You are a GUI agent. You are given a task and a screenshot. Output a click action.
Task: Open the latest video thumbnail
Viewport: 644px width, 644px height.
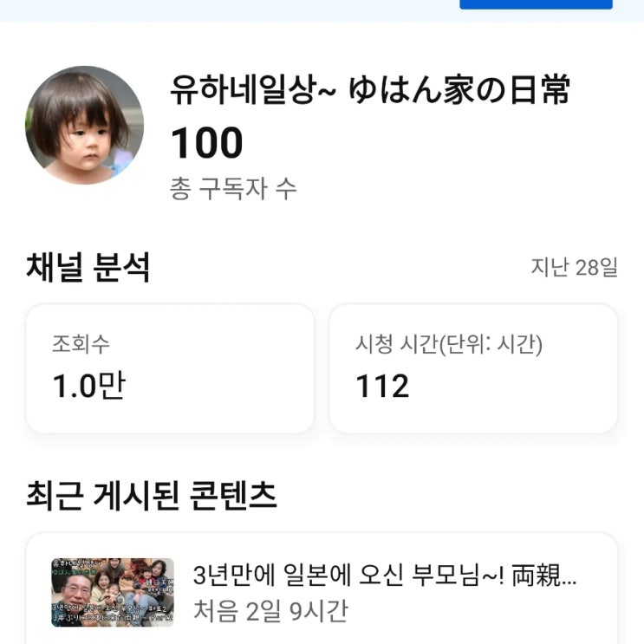pos(113,592)
